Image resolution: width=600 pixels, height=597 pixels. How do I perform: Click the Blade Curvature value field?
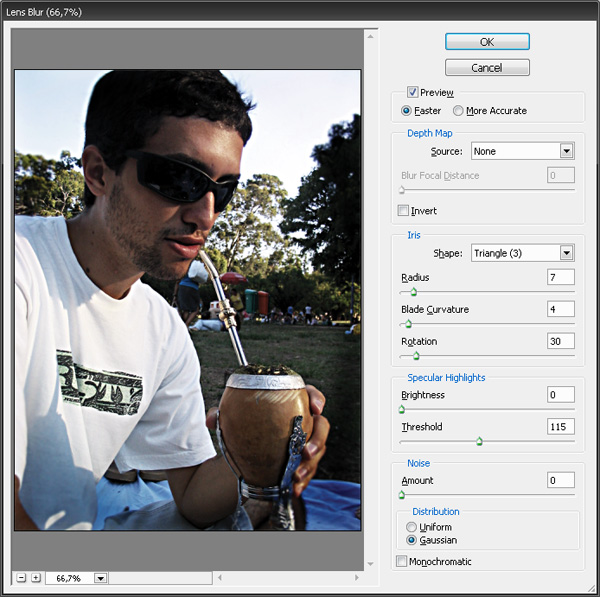[x=561, y=309]
